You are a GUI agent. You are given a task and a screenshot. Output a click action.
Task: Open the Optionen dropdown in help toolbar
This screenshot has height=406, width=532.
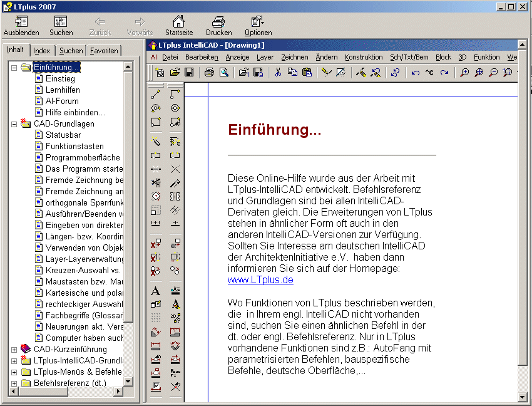[x=258, y=26]
